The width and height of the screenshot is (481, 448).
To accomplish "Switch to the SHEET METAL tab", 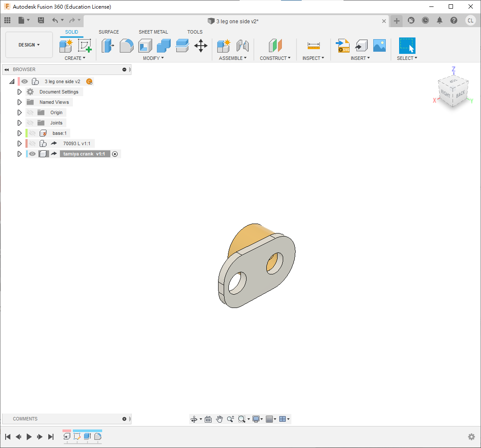I will tap(153, 32).
